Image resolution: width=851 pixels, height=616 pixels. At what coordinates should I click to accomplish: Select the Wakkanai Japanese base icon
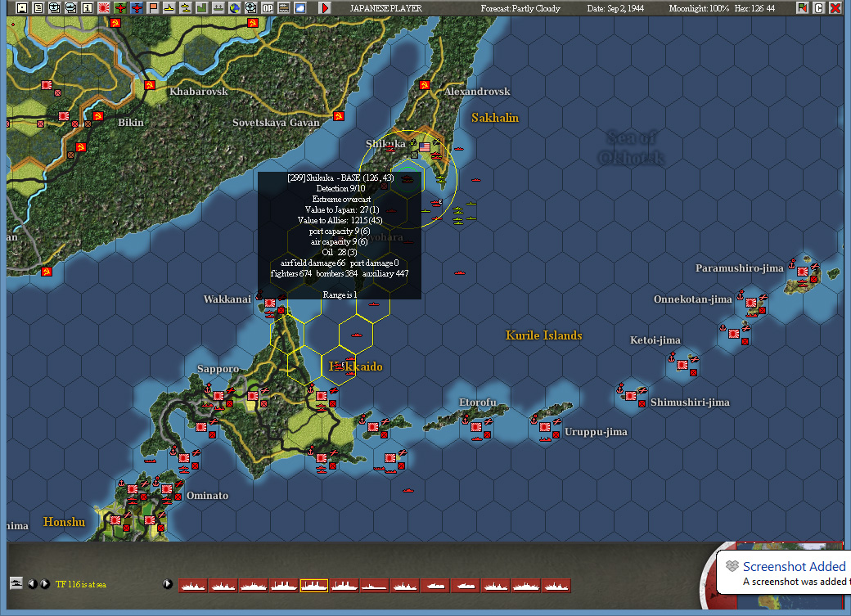coord(270,303)
